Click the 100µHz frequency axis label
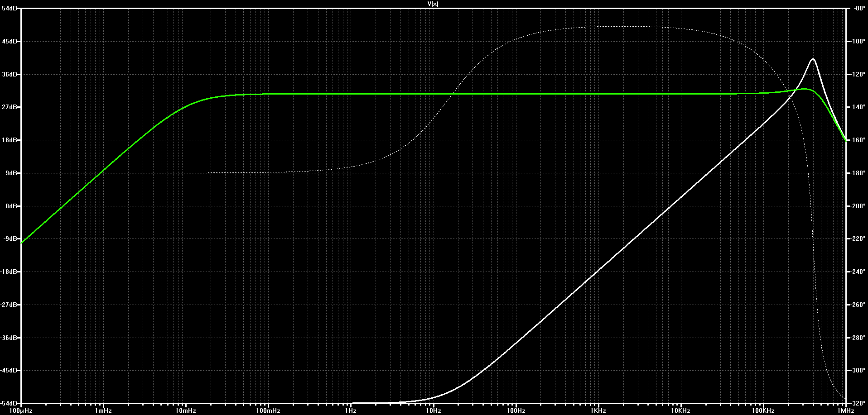868x415 pixels. (21, 411)
